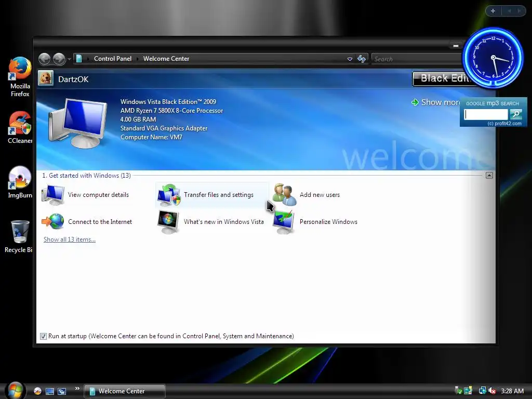Open Connect to the Internet item

pyautogui.click(x=87, y=221)
